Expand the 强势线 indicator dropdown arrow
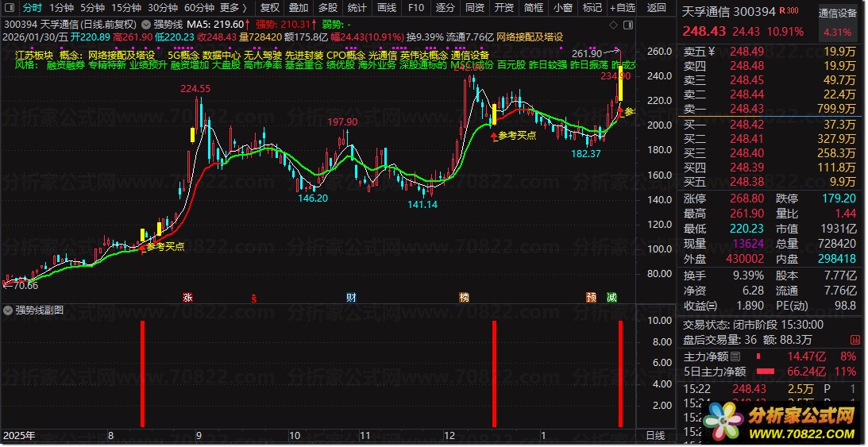The width and height of the screenshot is (868, 447). (145, 25)
